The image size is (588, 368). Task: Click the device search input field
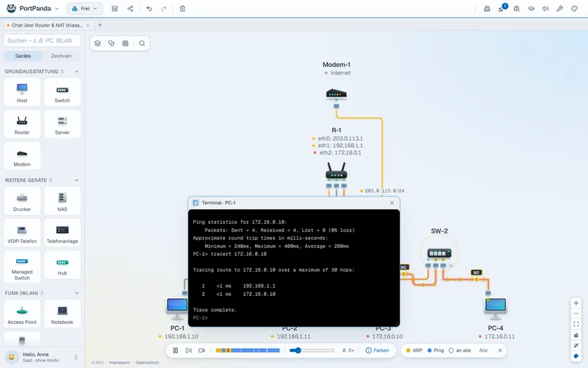[x=42, y=40]
